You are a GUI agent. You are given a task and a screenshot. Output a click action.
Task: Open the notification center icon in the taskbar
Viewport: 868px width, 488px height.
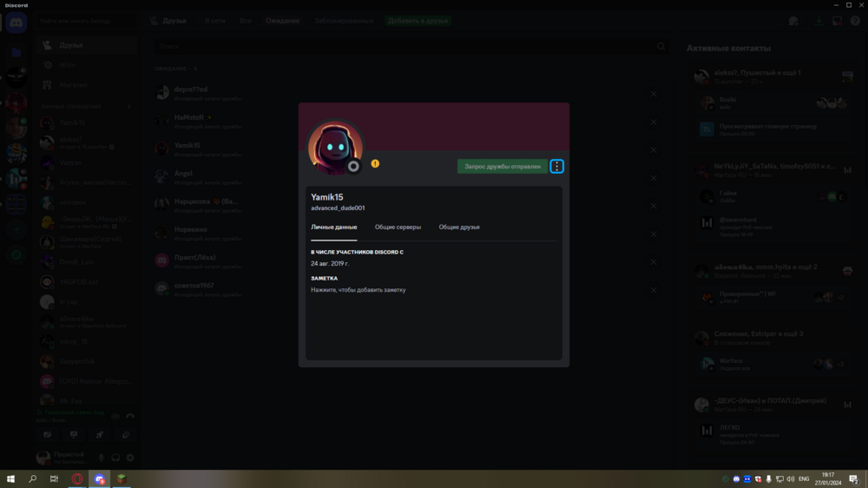click(853, 479)
